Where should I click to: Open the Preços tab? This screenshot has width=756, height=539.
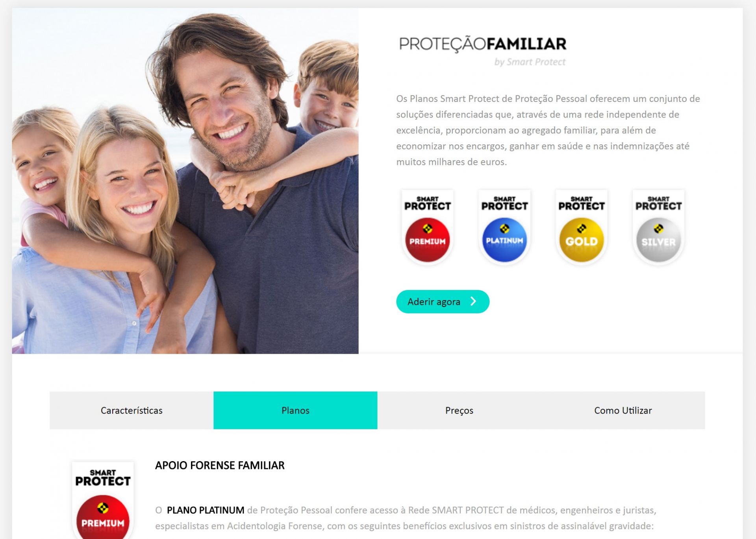(x=459, y=410)
